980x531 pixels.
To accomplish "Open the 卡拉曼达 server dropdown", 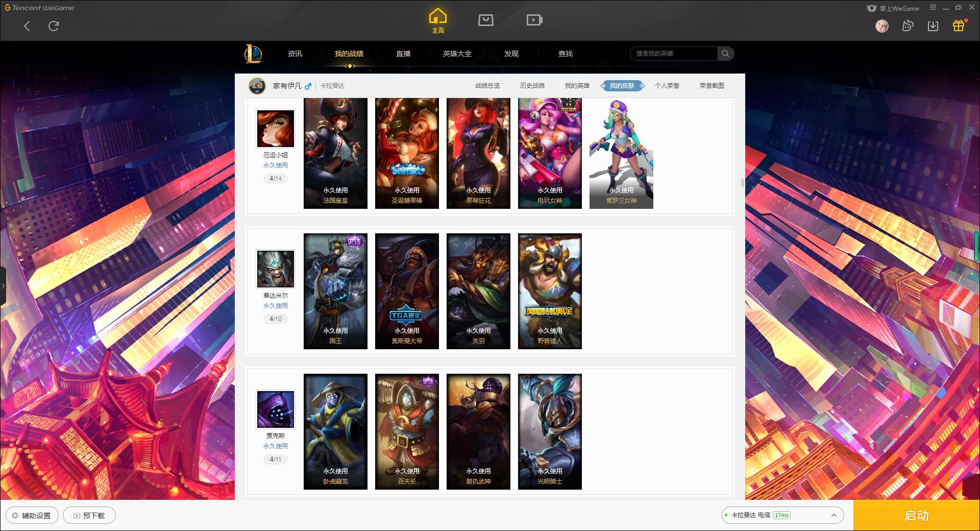I will point(782,515).
